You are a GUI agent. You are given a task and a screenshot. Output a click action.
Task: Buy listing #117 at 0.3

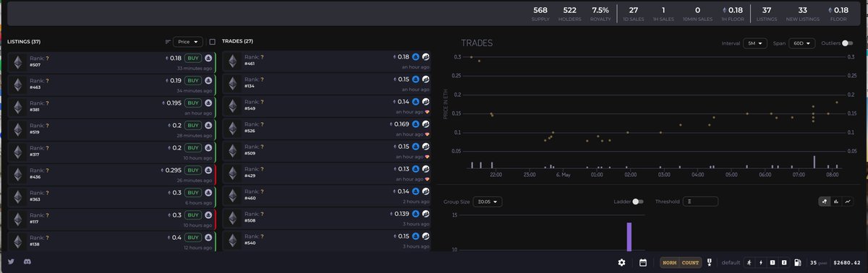pos(193,214)
